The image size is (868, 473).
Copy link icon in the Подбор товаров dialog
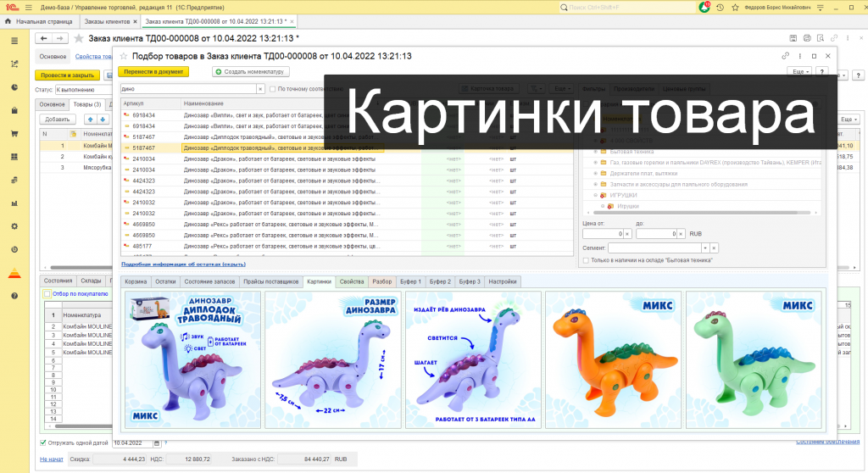(785, 56)
